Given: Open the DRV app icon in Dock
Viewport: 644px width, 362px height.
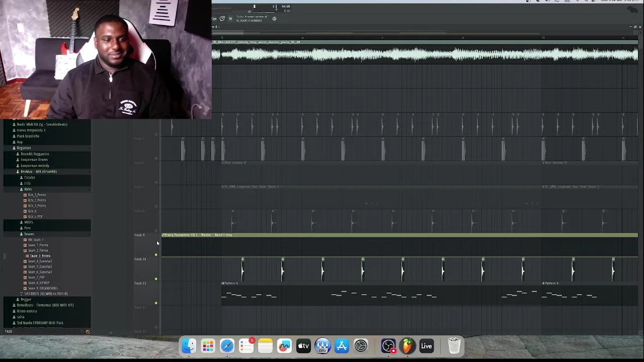Looking at the screenshot, I should tap(323, 346).
